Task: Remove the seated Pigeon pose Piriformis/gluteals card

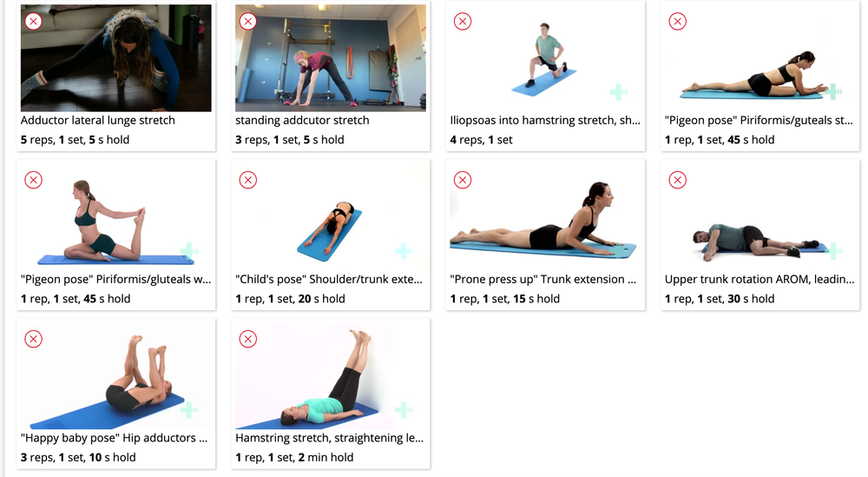Action: click(x=34, y=180)
